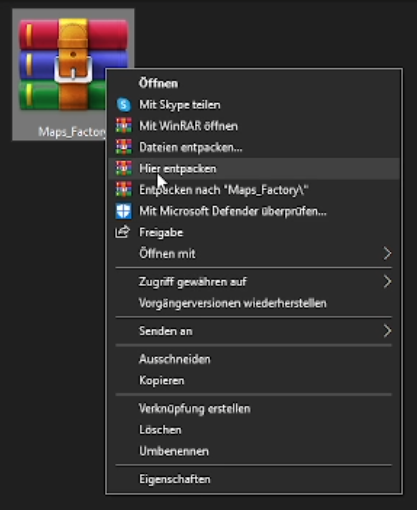
Task: Click the Skype icon beside Mit Skype teilen
Action: point(124,105)
